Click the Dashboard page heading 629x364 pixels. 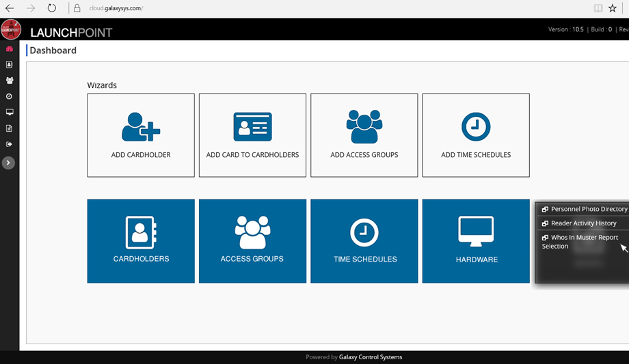[53, 51]
